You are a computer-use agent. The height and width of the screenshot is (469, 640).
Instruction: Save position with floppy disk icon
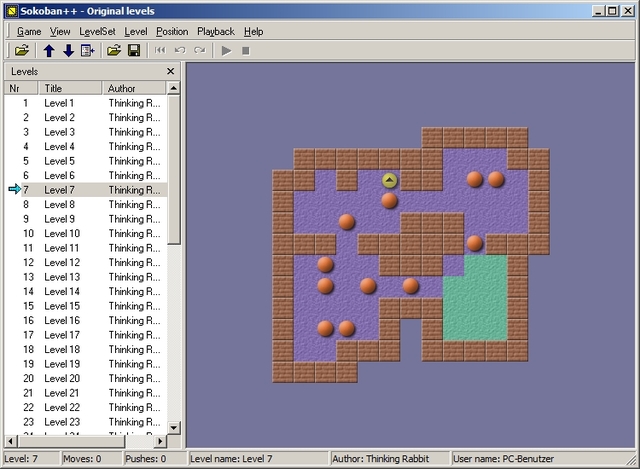click(134, 51)
